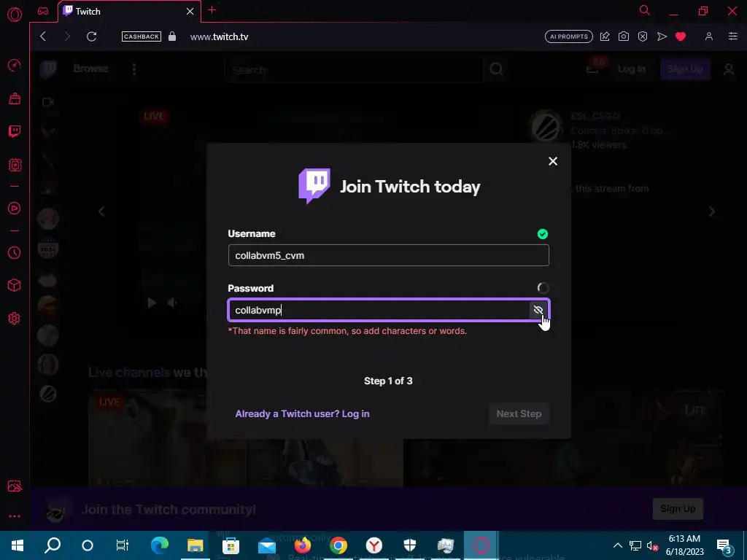Open GX Cleaner broom icon
Viewport: 747px width, 560px height.
coord(15,98)
